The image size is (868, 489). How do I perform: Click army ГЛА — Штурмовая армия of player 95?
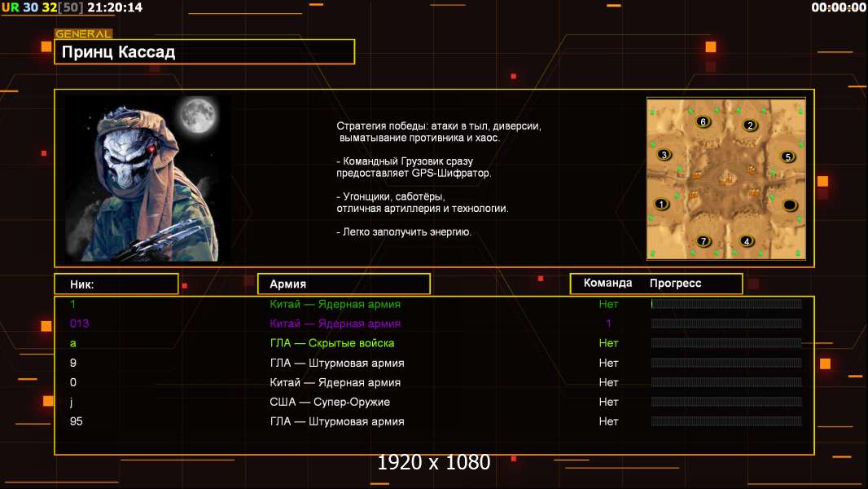point(337,421)
